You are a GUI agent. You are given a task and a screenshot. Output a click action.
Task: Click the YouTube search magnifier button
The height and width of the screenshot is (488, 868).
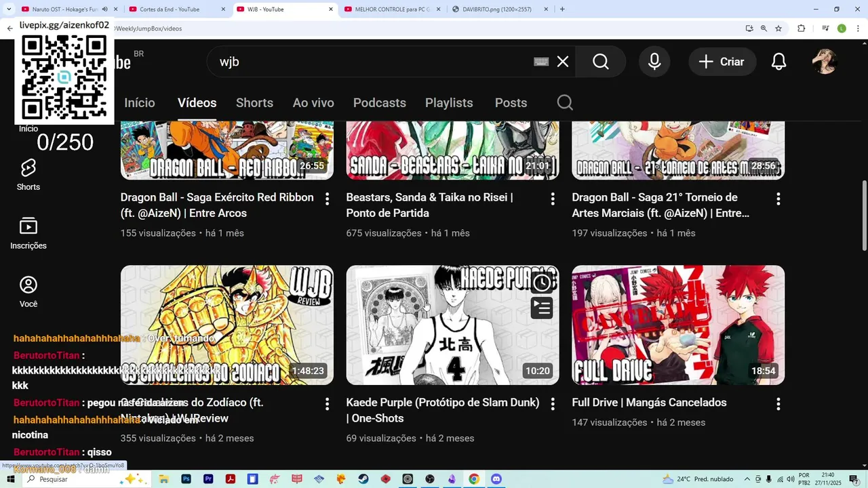601,62
